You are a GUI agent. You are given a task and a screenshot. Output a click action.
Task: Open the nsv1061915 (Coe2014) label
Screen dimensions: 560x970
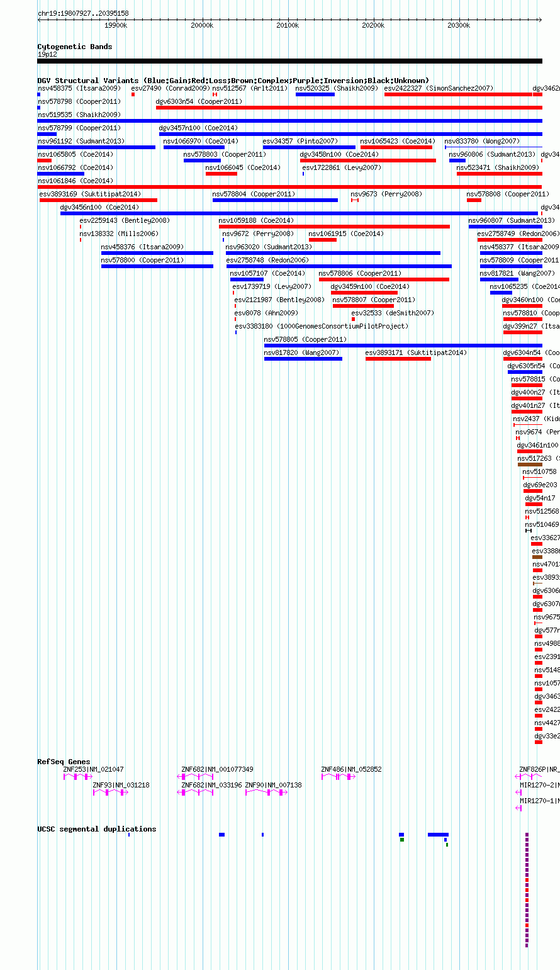click(x=346, y=234)
